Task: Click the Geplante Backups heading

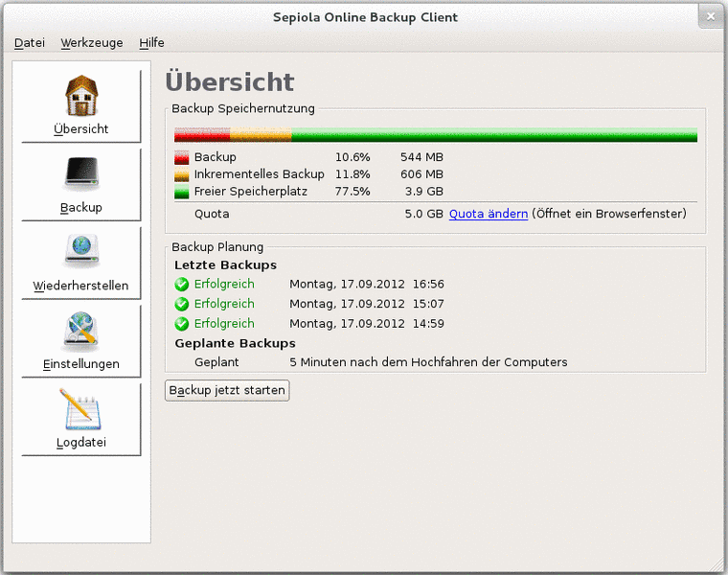Action: 235,343
